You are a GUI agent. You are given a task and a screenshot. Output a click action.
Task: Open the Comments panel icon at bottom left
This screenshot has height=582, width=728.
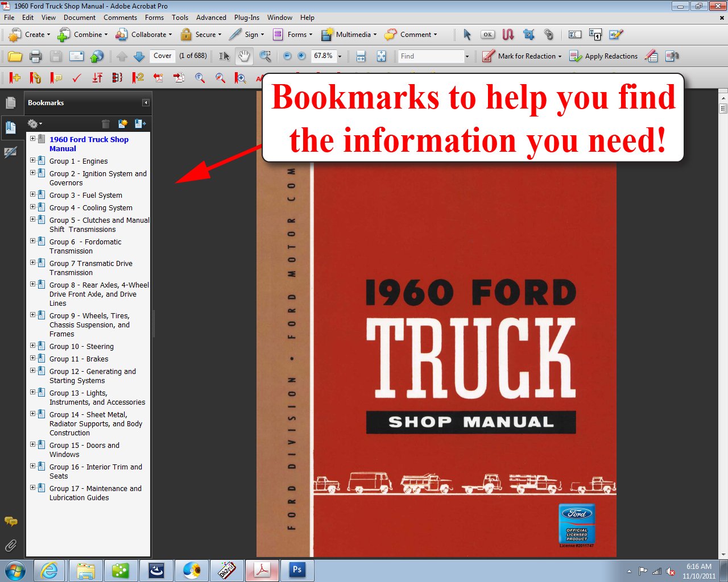pos(11,521)
